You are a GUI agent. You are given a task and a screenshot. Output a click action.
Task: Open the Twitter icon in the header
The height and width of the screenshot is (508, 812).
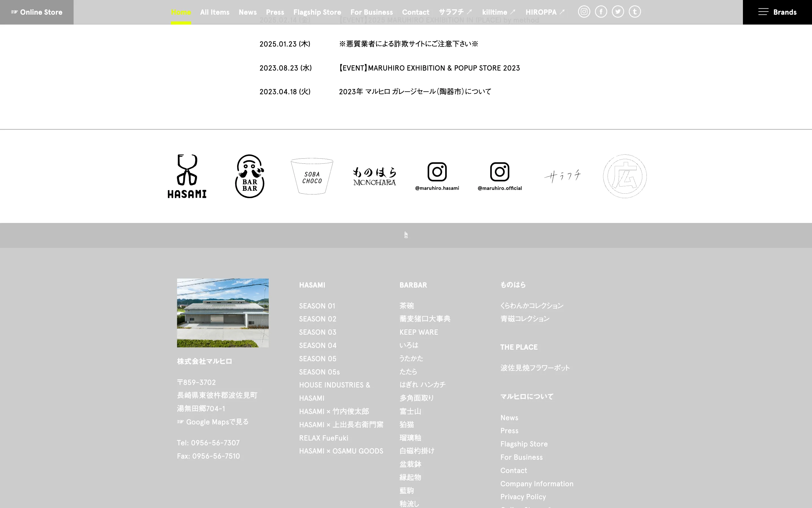coord(618,12)
